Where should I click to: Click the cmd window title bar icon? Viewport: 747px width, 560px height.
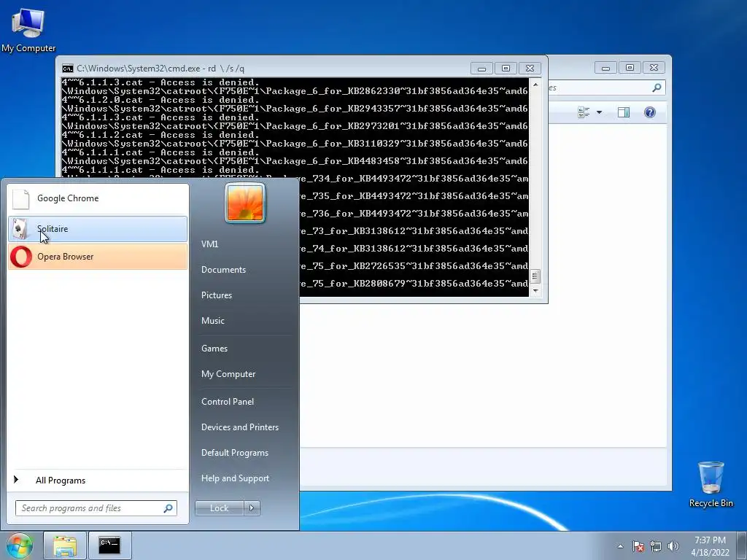[x=68, y=69]
